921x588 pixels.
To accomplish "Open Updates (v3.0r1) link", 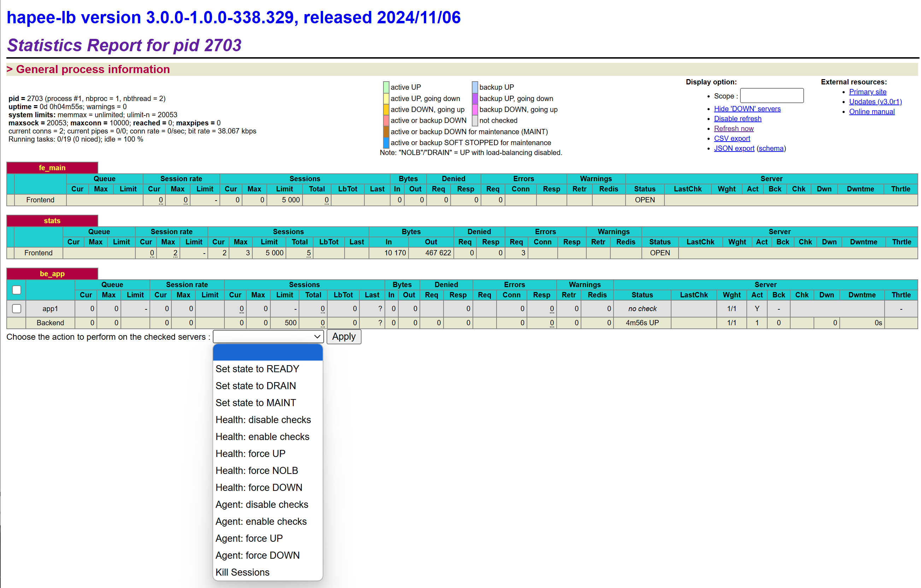I will [875, 102].
